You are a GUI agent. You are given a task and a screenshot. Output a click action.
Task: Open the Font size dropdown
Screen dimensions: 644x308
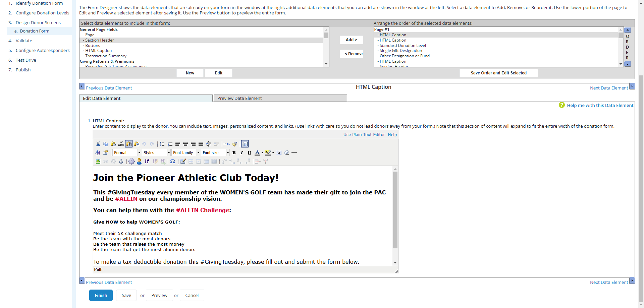pos(216,152)
